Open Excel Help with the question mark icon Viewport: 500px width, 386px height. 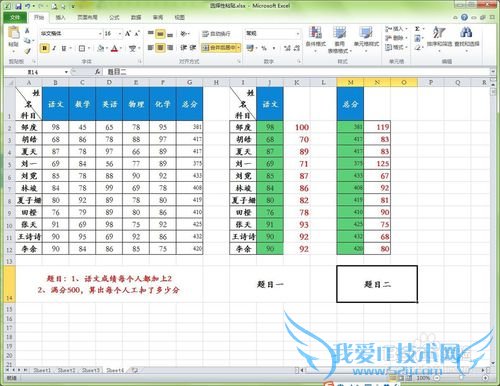point(464,17)
